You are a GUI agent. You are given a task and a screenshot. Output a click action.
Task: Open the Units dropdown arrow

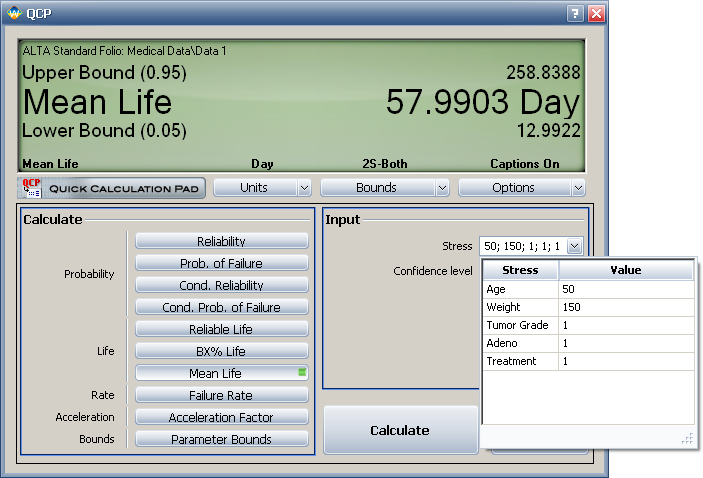(304, 188)
